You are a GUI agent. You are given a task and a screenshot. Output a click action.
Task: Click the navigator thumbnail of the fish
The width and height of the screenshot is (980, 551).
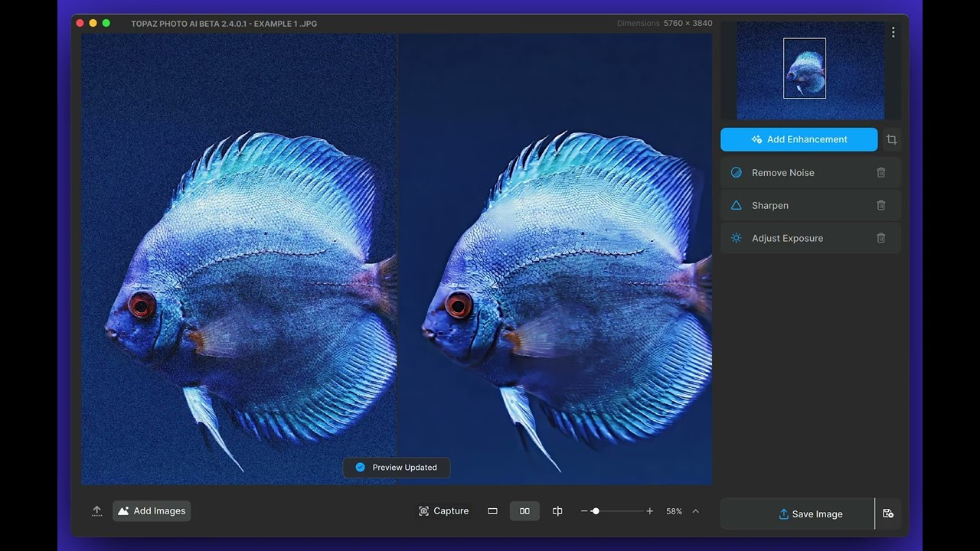(810, 70)
